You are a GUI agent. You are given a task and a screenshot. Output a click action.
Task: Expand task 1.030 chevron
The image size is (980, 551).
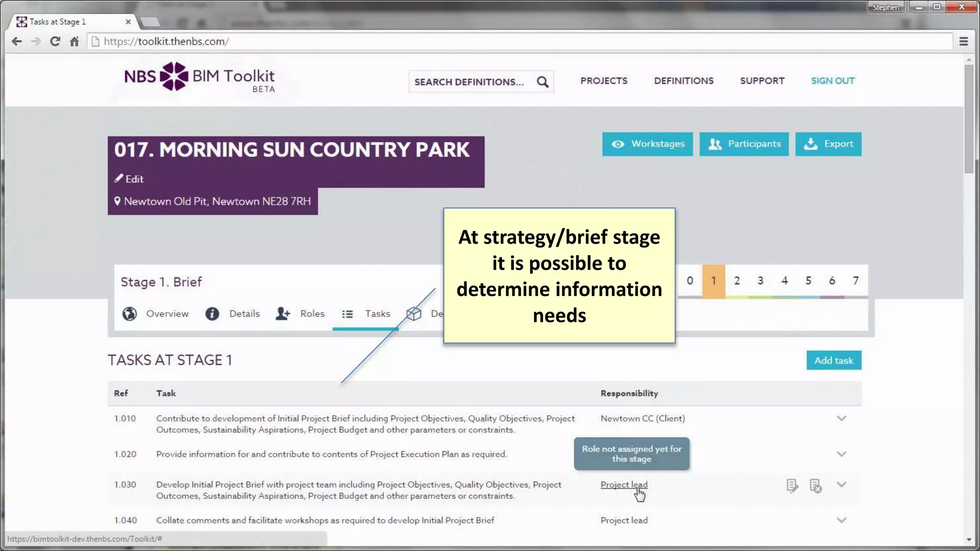pyautogui.click(x=842, y=485)
